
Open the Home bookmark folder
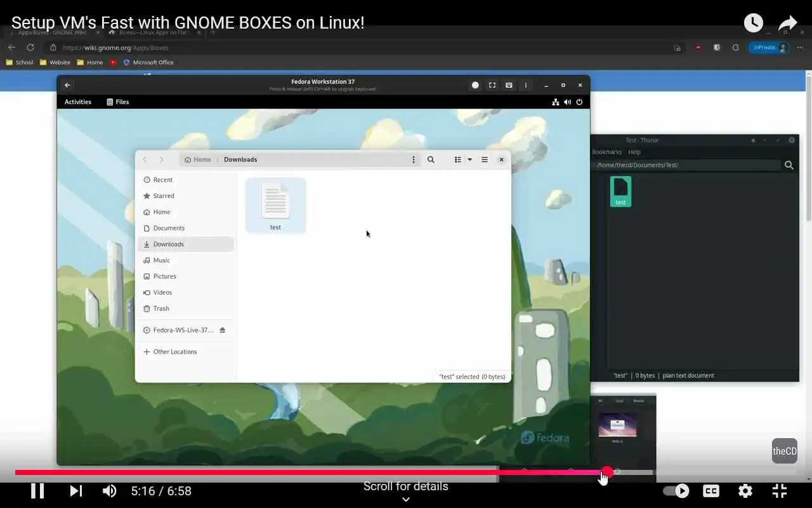(89, 62)
